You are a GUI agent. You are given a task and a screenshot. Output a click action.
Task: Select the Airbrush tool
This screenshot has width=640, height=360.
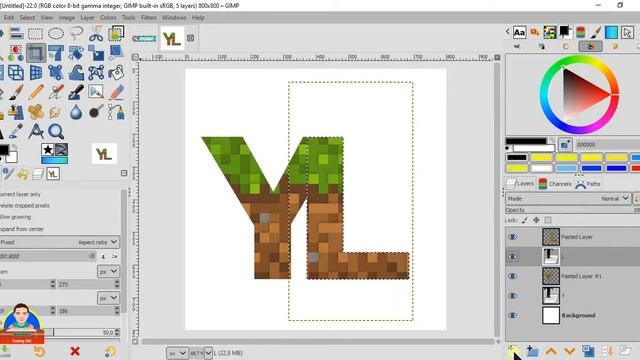click(x=56, y=92)
